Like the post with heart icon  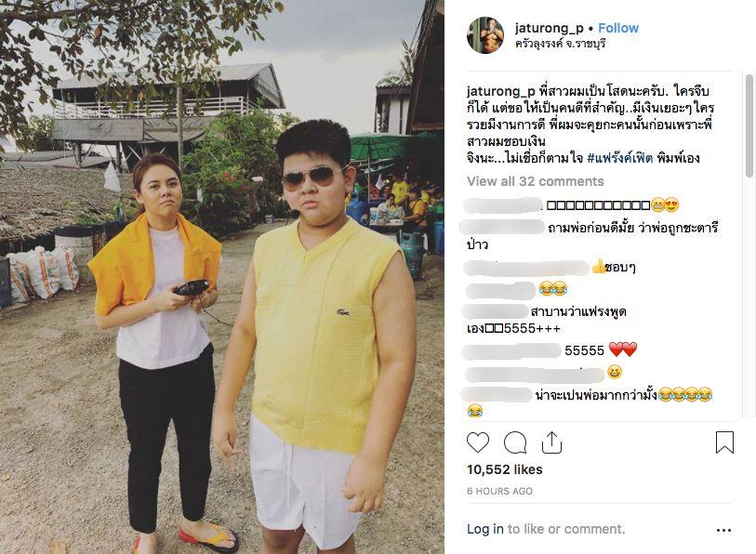[x=478, y=442]
